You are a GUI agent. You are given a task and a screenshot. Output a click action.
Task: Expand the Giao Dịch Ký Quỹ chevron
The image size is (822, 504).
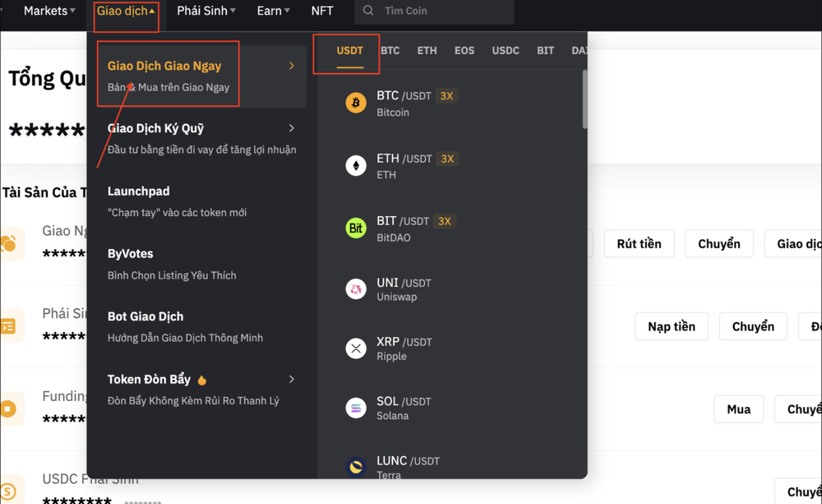point(292,128)
